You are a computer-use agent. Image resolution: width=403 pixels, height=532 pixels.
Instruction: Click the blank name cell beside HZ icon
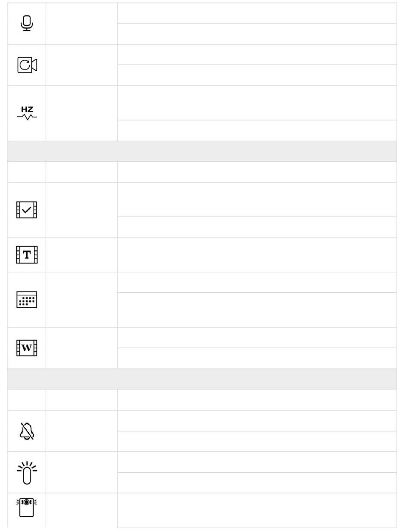tap(81, 113)
